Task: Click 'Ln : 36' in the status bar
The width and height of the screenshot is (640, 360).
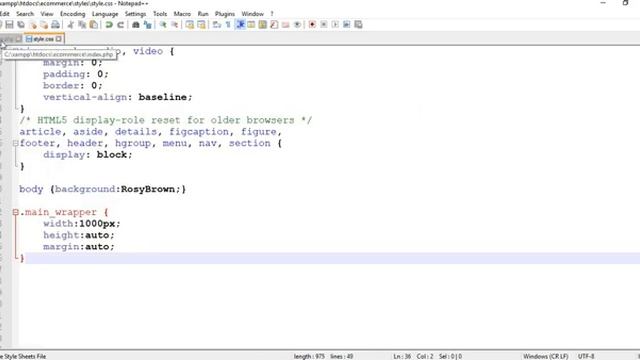Action: click(402, 356)
